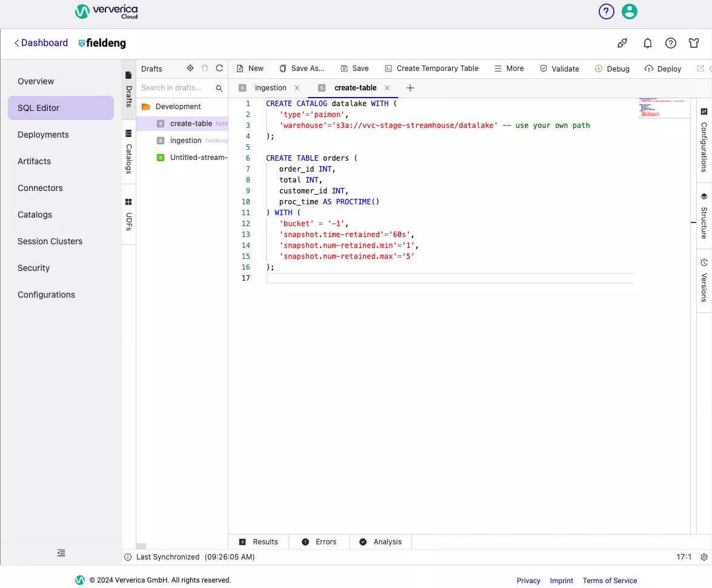Screen dimensions: 712x588
Task: Switch to the ingestion editor tab
Action: [270, 88]
